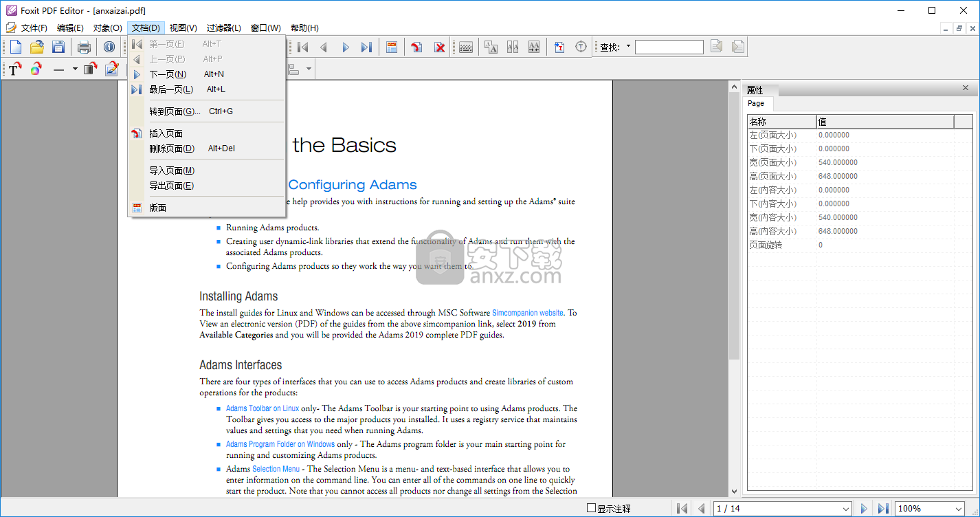Choose 版面 menu entry
980x517 pixels.
coord(207,208)
